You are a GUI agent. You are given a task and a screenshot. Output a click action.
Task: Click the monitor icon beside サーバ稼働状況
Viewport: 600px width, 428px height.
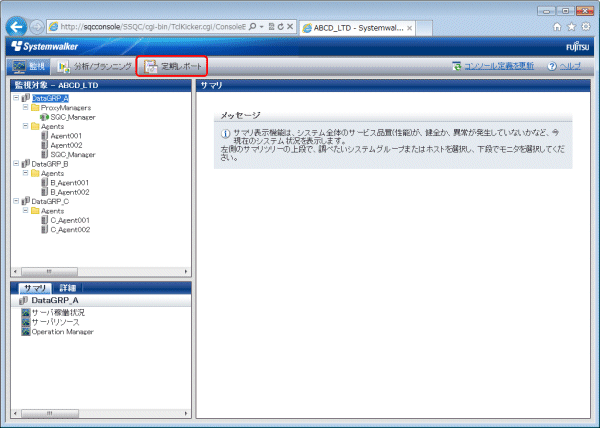26,312
